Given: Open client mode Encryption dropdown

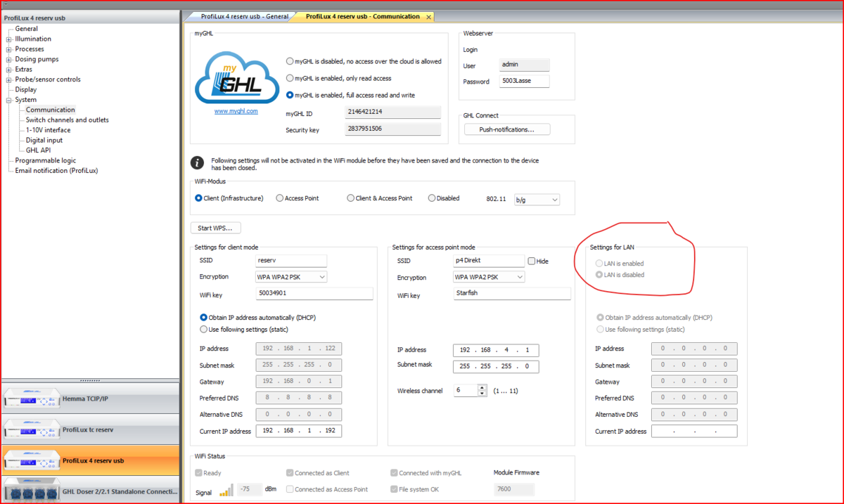Looking at the screenshot, I should (x=291, y=277).
